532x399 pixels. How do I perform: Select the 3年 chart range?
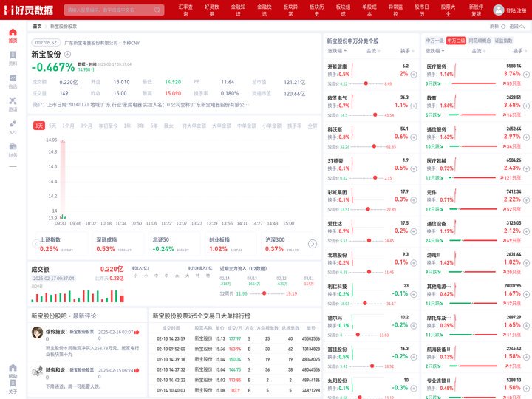click(140, 126)
